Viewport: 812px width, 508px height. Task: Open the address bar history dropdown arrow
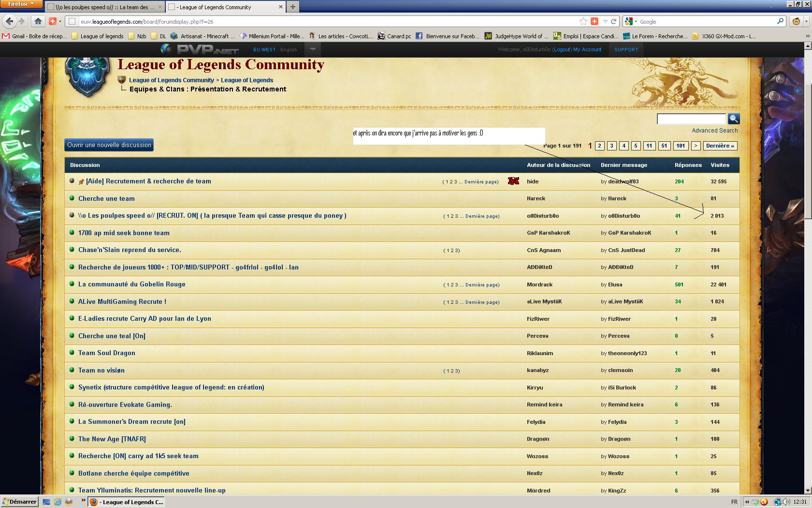[x=605, y=22]
